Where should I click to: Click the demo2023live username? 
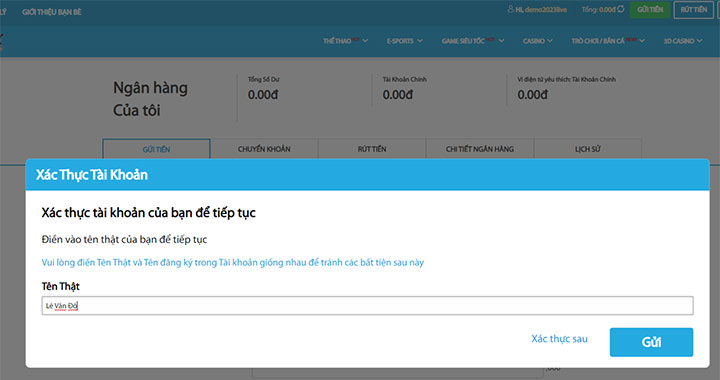[546, 10]
